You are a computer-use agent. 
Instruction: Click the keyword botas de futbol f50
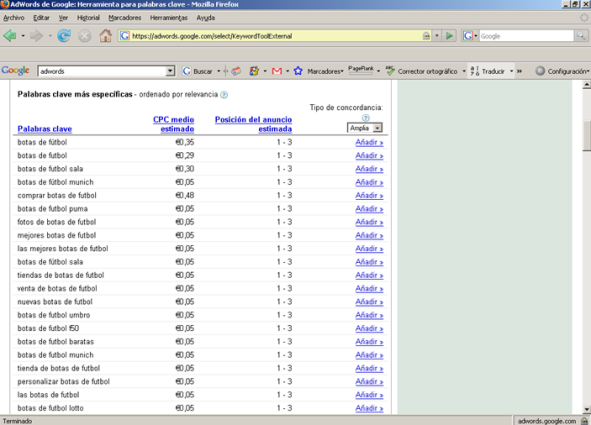[48, 328]
